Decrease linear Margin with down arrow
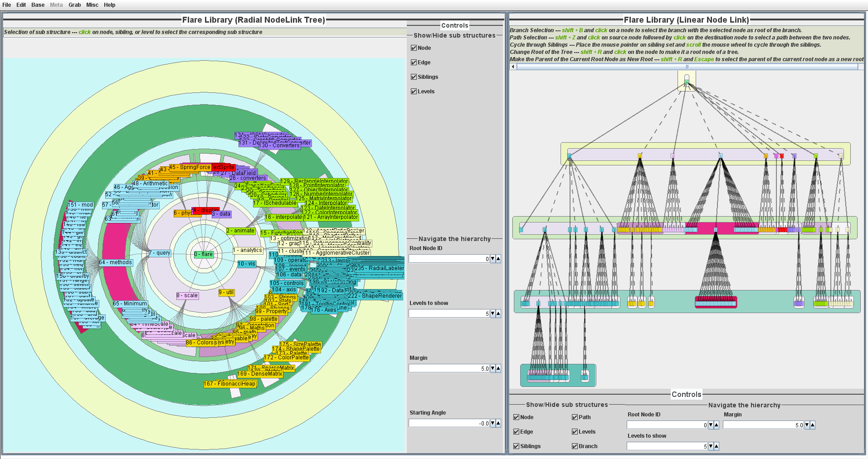Viewport: 868px width, 459px height. tap(807, 425)
